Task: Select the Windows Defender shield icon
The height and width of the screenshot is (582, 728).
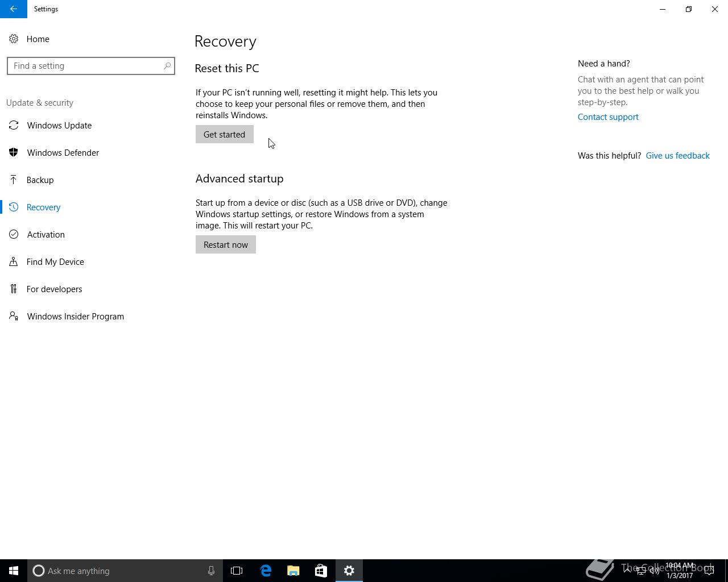Action: pos(14,152)
